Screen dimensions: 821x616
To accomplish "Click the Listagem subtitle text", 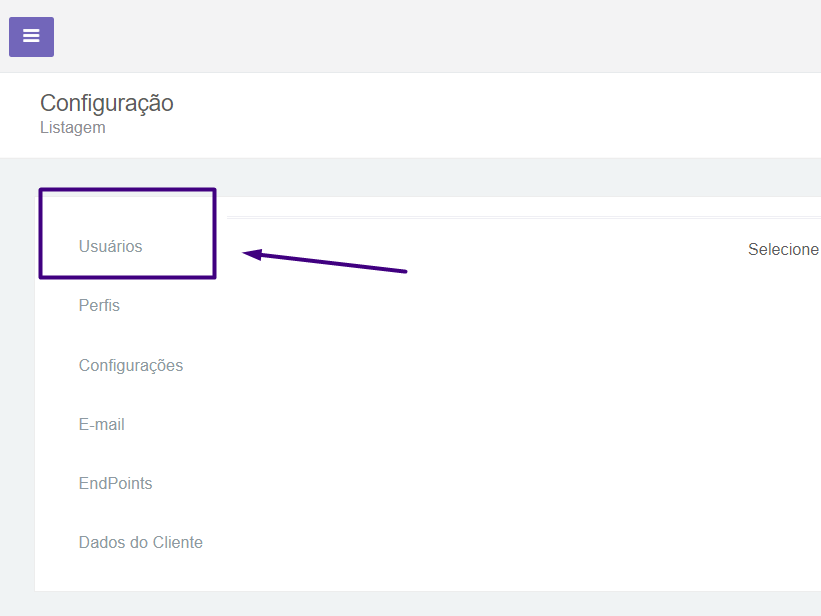I will (x=73, y=128).
